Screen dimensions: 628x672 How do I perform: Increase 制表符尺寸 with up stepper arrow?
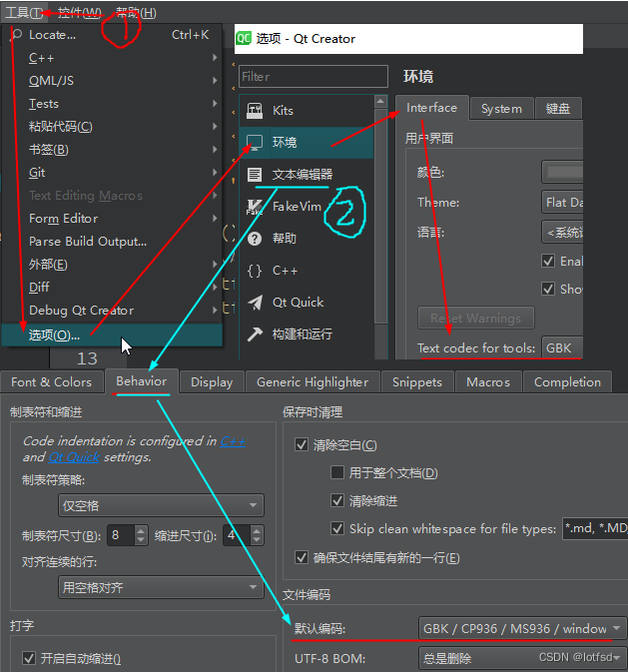click(141, 530)
